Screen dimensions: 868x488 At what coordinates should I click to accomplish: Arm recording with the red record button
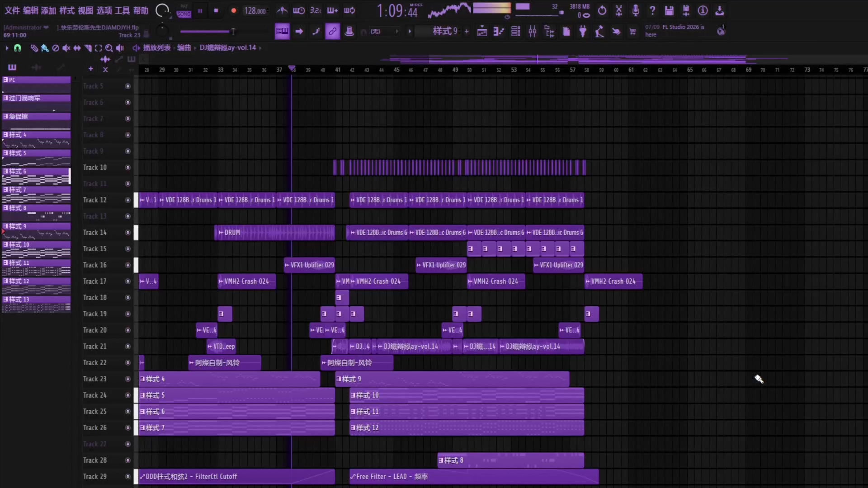point(233,11)
